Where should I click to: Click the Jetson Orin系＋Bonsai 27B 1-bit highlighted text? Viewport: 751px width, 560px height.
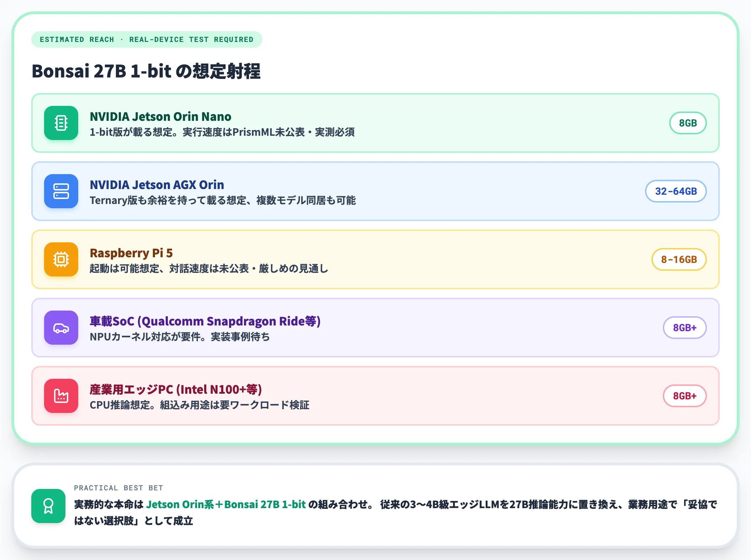click(226, 504)
